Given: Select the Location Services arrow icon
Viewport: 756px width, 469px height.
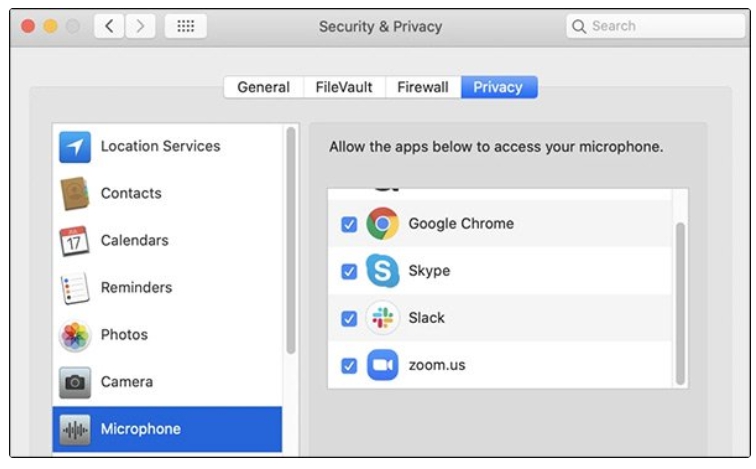Looking at the screenshot, I should point(75,147).
